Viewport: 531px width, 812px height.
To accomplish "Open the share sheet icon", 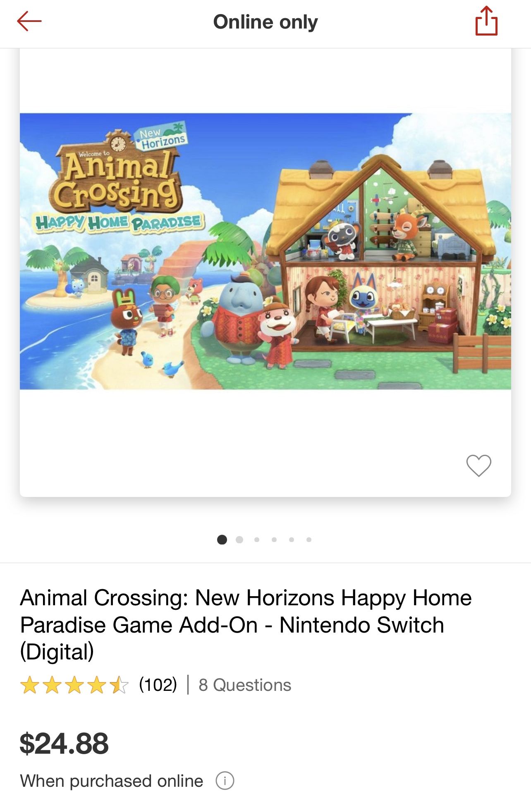I will pos(486,21).
